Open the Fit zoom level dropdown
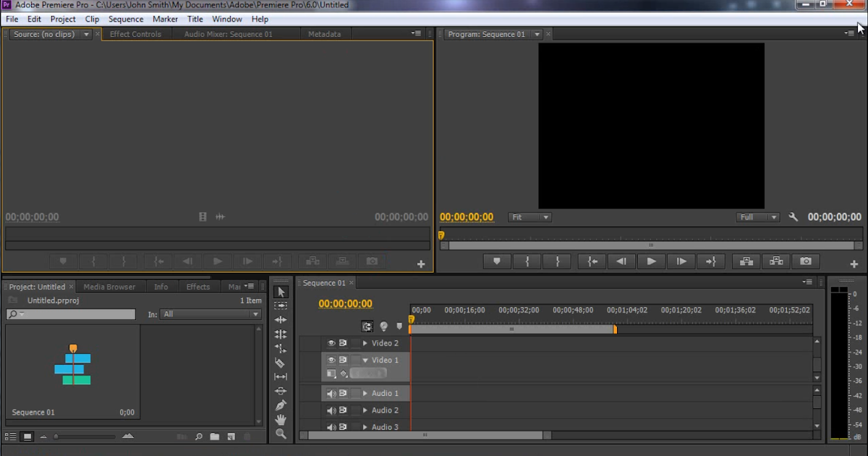The width and height of the screenshot is (868, 456). 530,217
